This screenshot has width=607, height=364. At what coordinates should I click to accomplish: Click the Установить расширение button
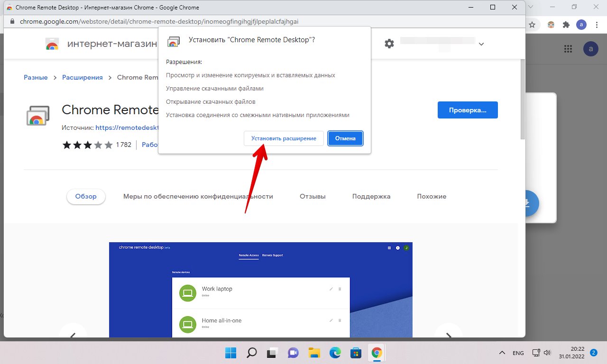tap(284, 138)
